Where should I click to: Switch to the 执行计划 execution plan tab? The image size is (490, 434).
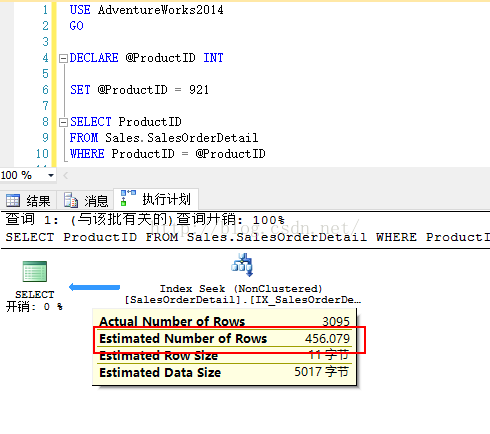tap(156, 199)
